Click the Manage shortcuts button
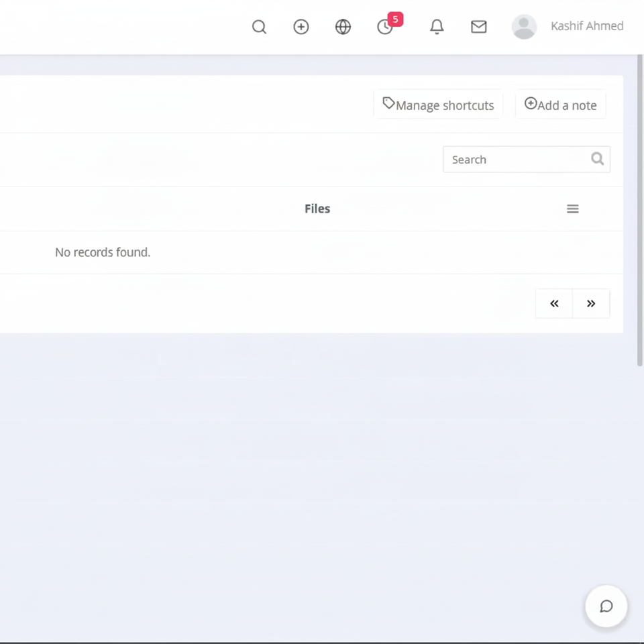The width and height of the screenshot is (644, 644). [x=438, y=105]
